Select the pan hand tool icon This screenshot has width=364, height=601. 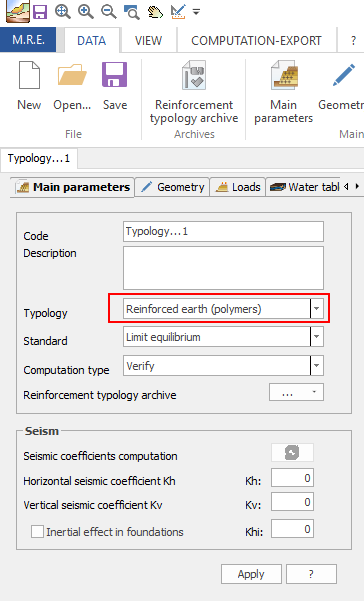pos(155,12)
